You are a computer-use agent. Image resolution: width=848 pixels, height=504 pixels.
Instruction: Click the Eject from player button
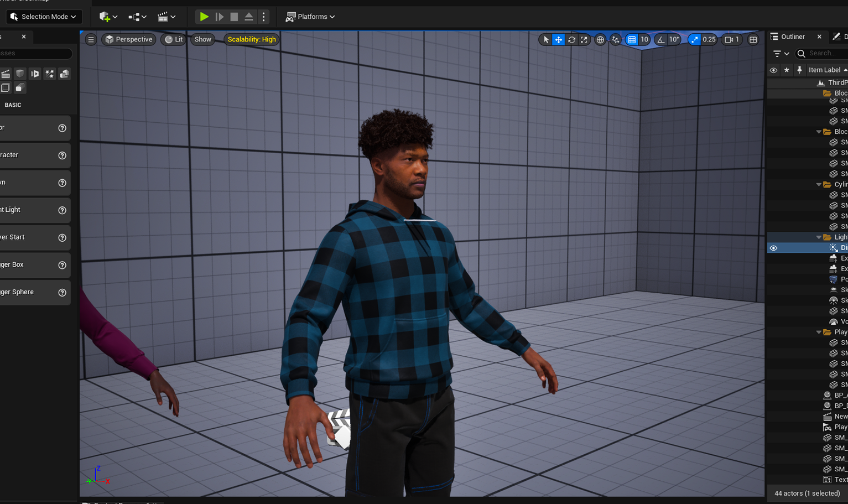point(249,17)
